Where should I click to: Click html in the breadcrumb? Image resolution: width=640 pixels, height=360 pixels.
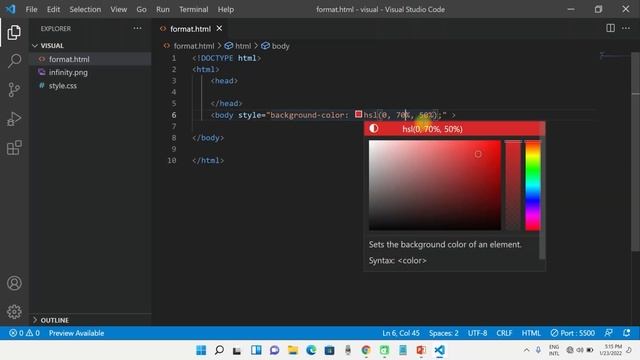(x=243, y=46)
